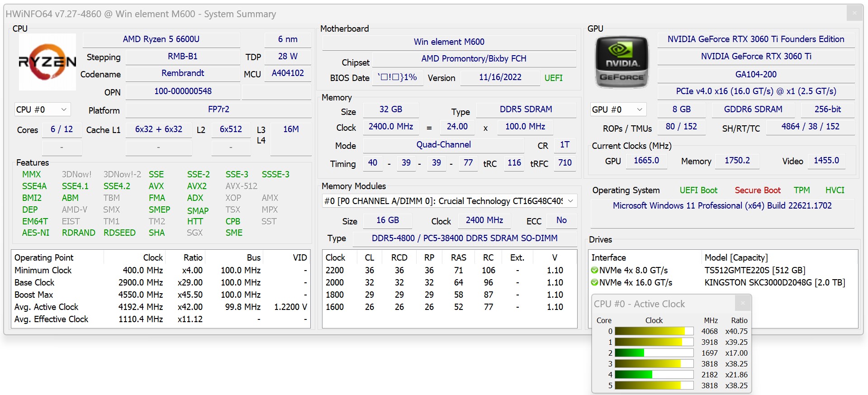Image resolution: width=868 pixels, height=395 pixels.
Task: Select the 2200 clock row in timing table
Action: click(450, 270)
